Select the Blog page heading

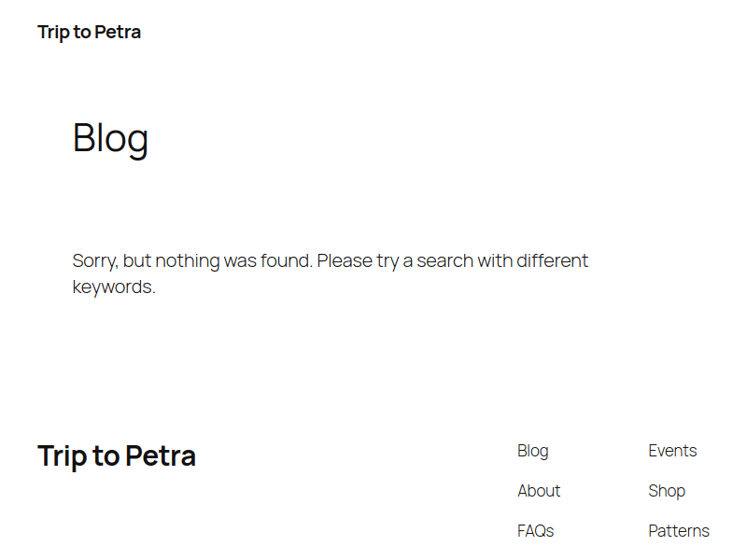pyautogui.click(x=110, y=138)
